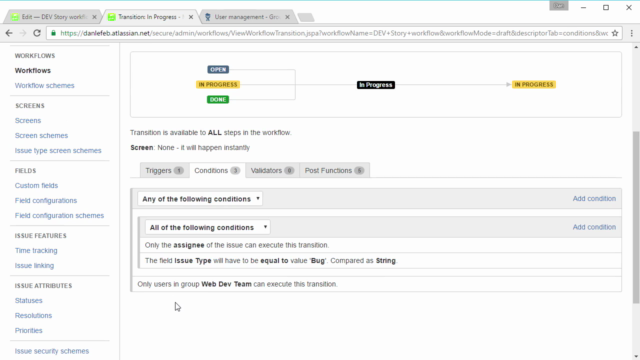This screenshot has height=360, width=640.
Task: Switch to User management browser tab
Action: click(247, 17)
